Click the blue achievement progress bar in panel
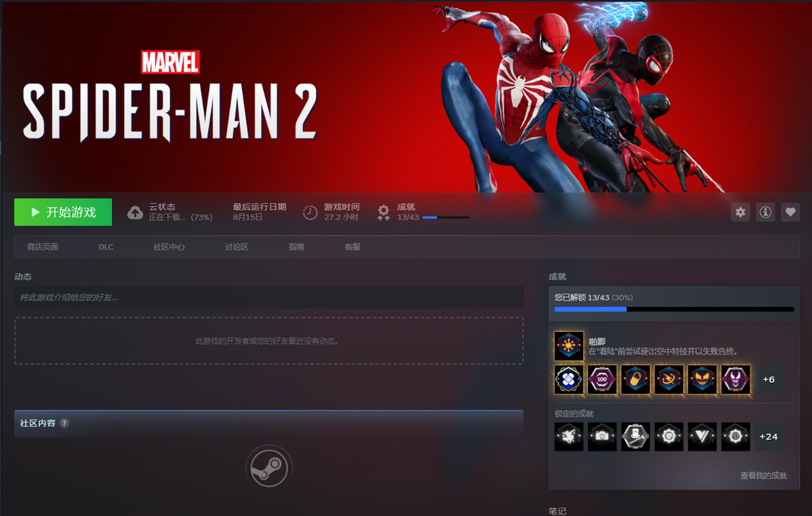812x516 pixels. pos(674,309)
